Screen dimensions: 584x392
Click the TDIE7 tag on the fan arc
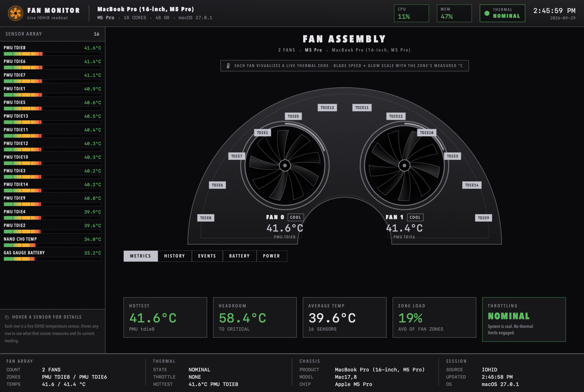[237, 156]
